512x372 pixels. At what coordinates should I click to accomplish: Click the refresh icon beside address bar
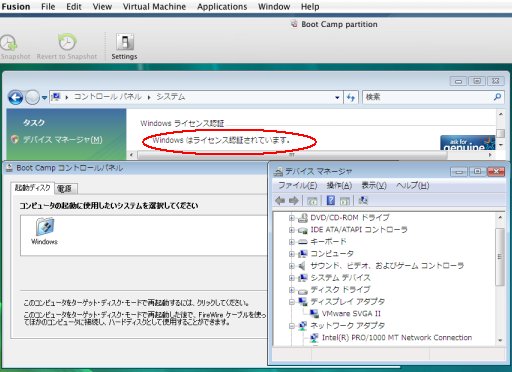point(351,97)
